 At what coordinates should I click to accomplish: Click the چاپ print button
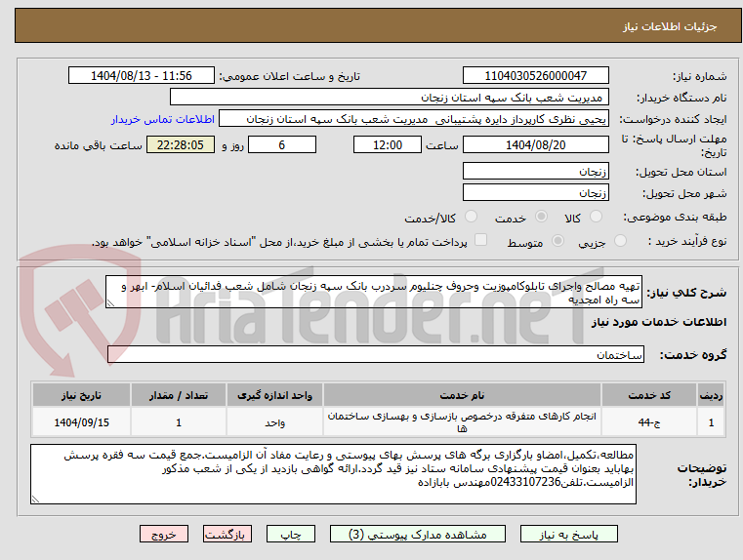pyautogui.click(x=291, y=534)
